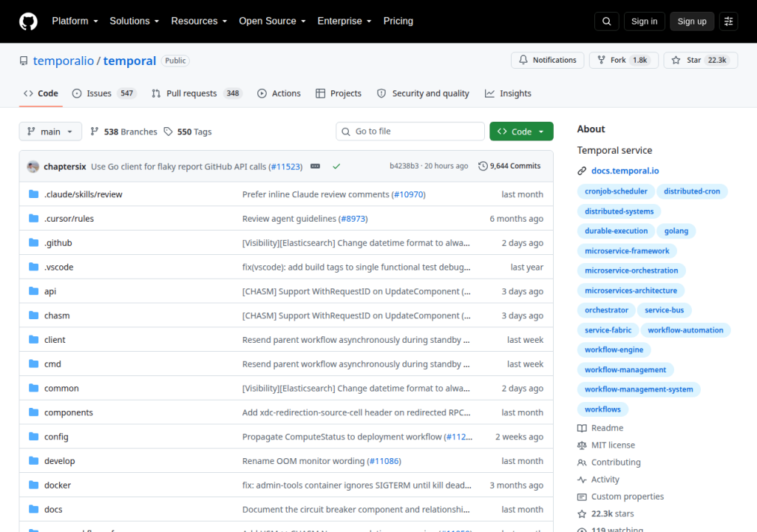Open the Projects tab

click(339, 93)
